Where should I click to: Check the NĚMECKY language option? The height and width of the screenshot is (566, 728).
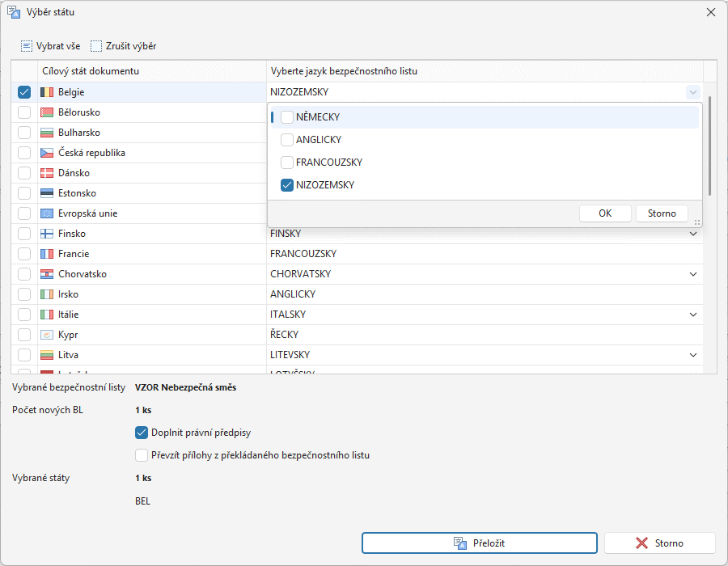287,117
